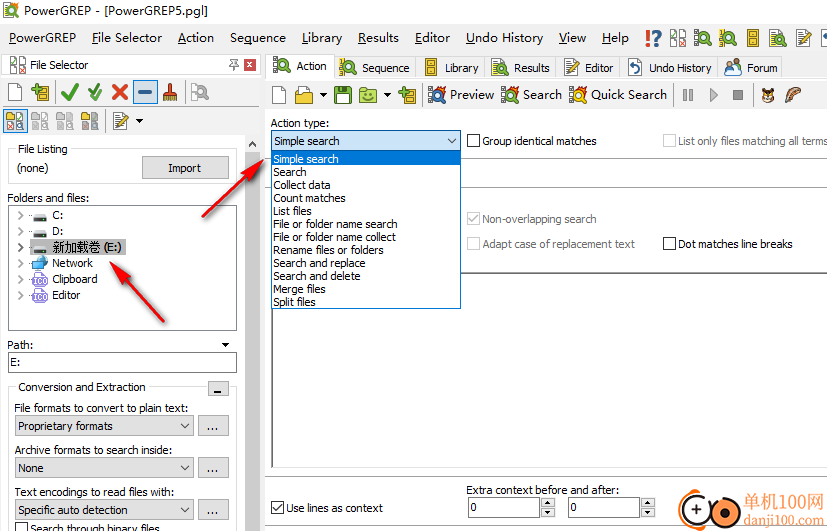The image size is (827, 531).
Task: Click the New action blank page icon
Action: [x=279, y=95]
